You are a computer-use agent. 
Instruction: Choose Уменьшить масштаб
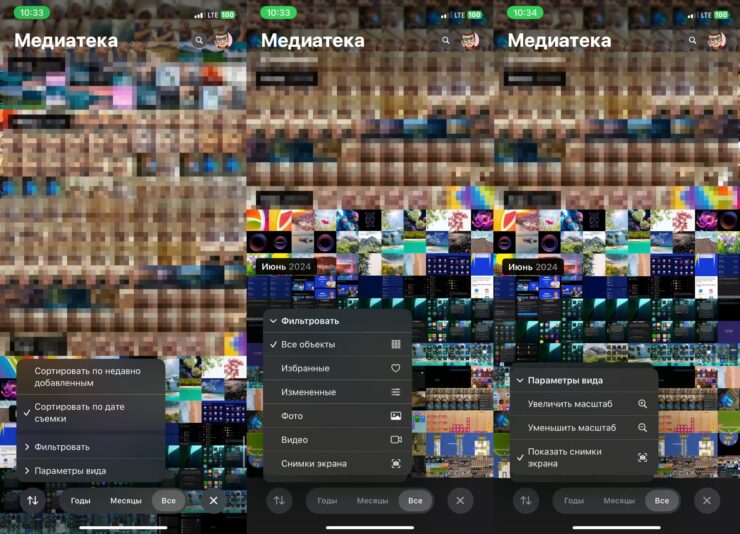coord(584,427)
